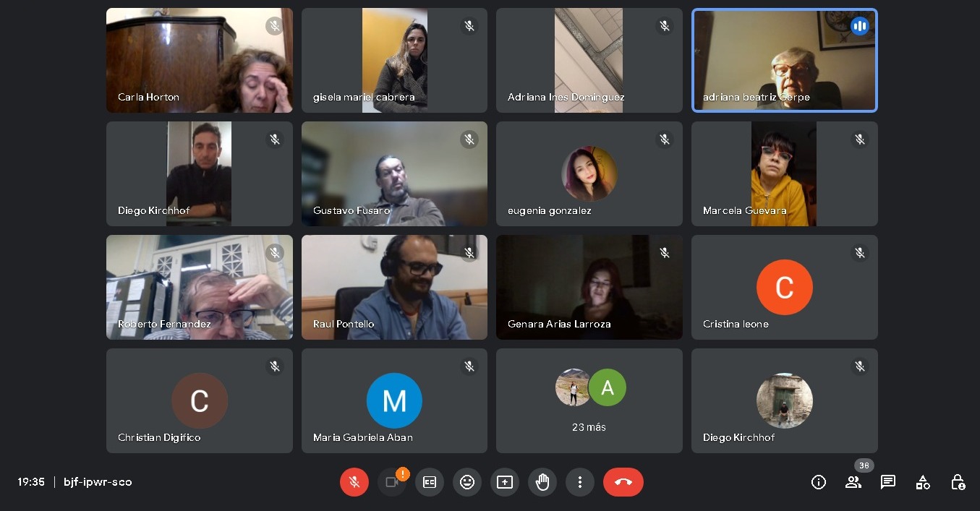
Task: Open the Activities shapes icon
Action: [923, 482]
